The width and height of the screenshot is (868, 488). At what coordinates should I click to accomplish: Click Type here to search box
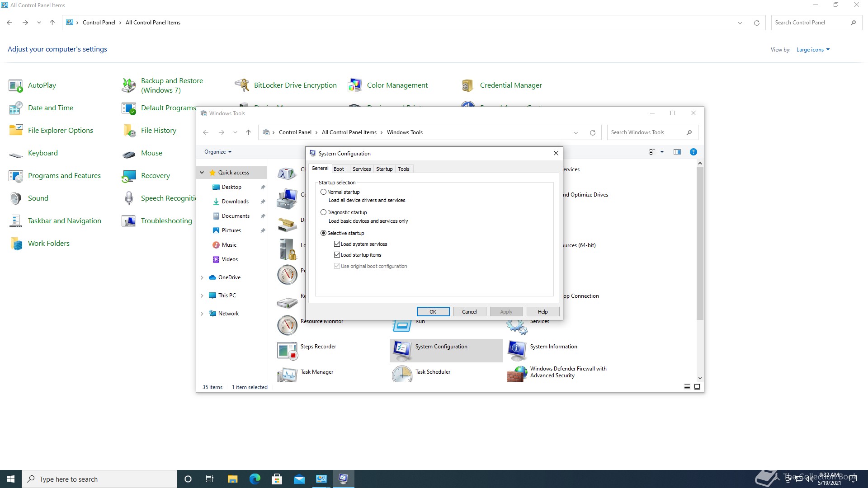pos(99,479)
